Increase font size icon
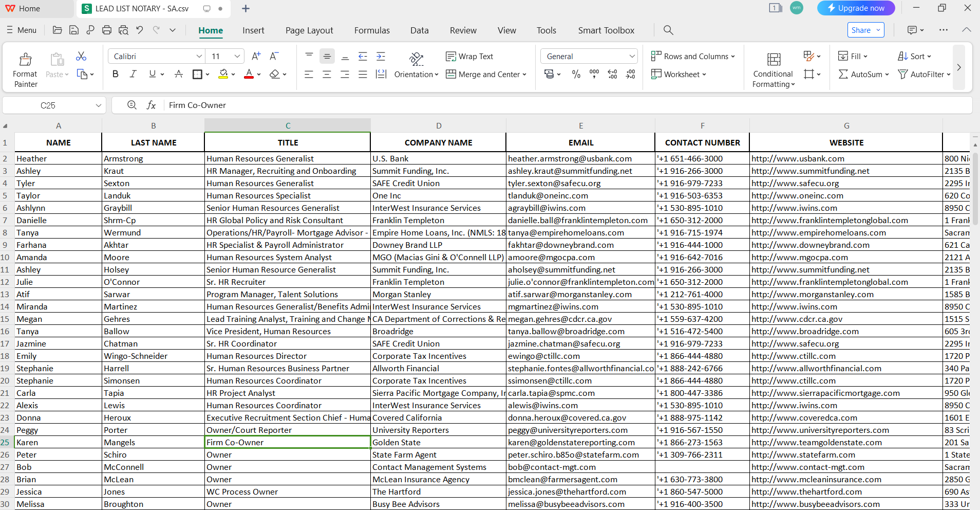Viewport: 980px width, 510px height. [x=256, y=56]
